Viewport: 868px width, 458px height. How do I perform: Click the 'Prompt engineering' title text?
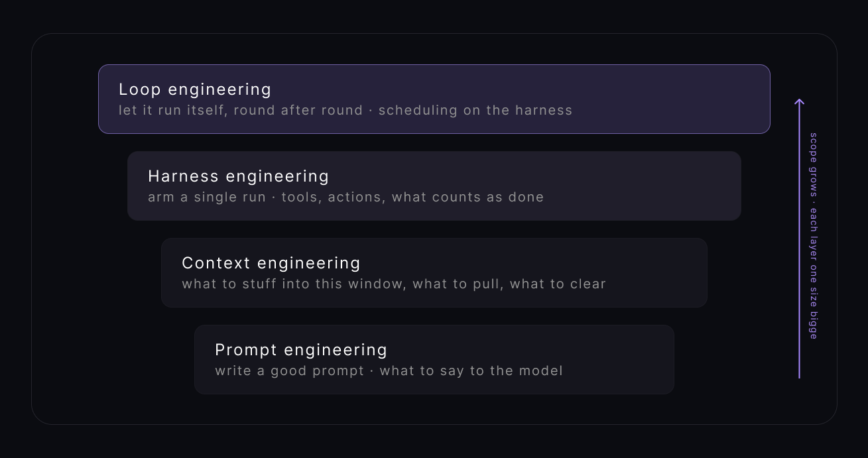(x=301, y=350)
